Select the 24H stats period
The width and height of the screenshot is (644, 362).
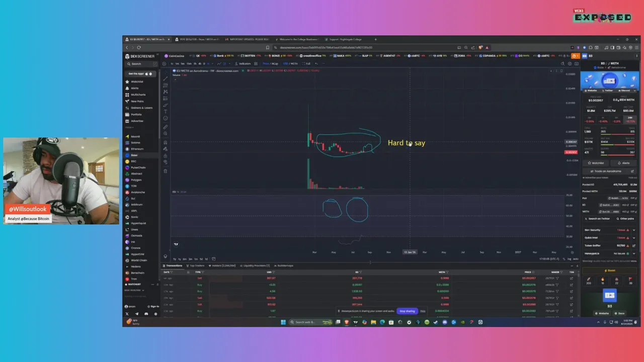[630, 119]
